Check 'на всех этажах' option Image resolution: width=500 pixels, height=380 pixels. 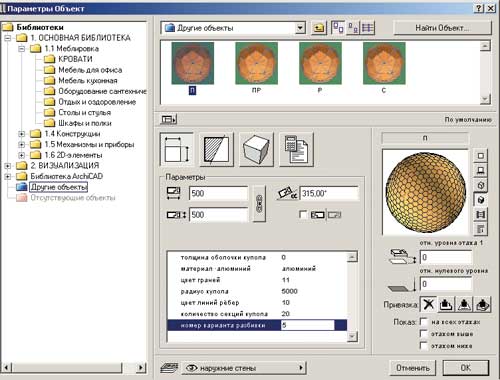[x=424, y=322]
